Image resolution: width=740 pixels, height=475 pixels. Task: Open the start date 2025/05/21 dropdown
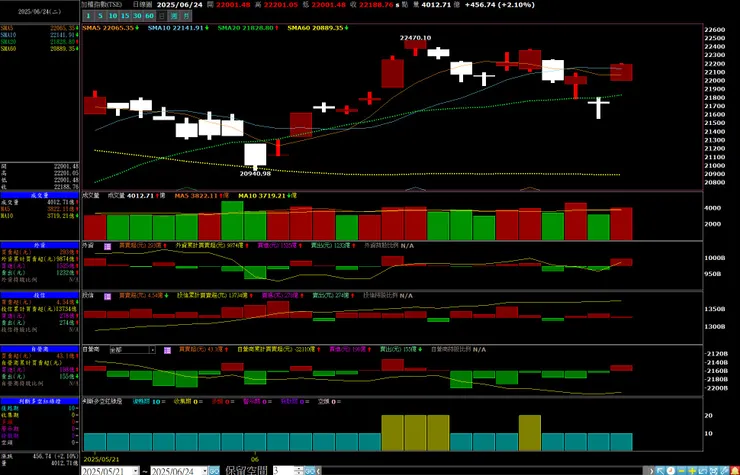coord(135,471)
